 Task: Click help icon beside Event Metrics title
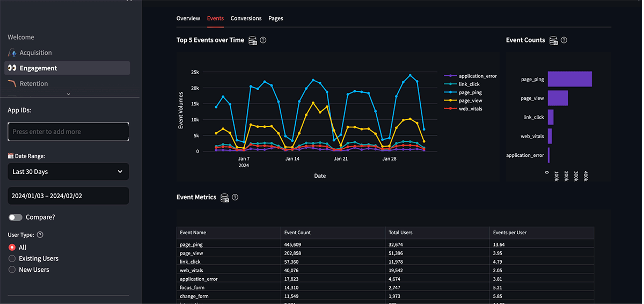tap(235, 197)
